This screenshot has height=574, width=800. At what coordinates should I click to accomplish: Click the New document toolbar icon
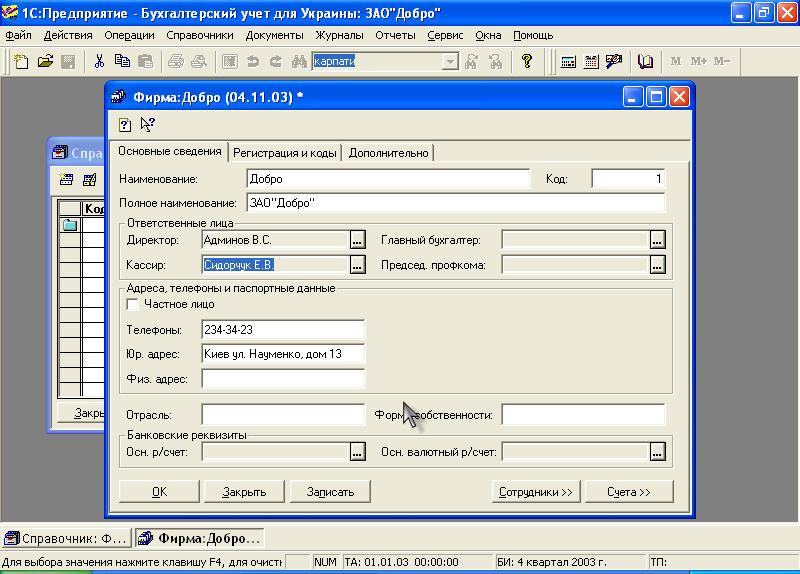tap(21, 62)
